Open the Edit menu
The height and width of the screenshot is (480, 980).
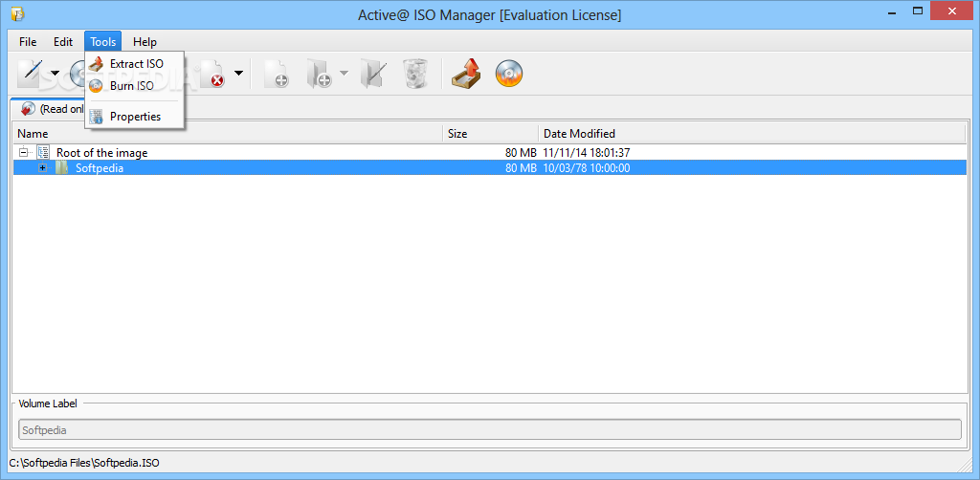(63, 42)
